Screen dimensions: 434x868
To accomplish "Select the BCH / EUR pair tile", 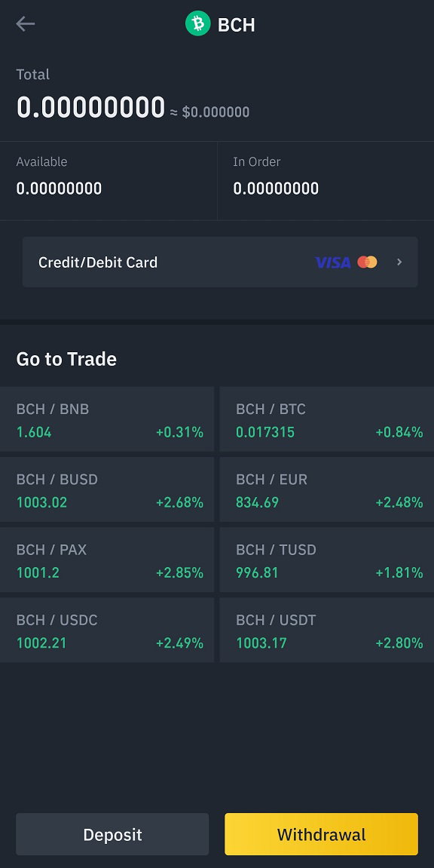I will click(327, 489).
